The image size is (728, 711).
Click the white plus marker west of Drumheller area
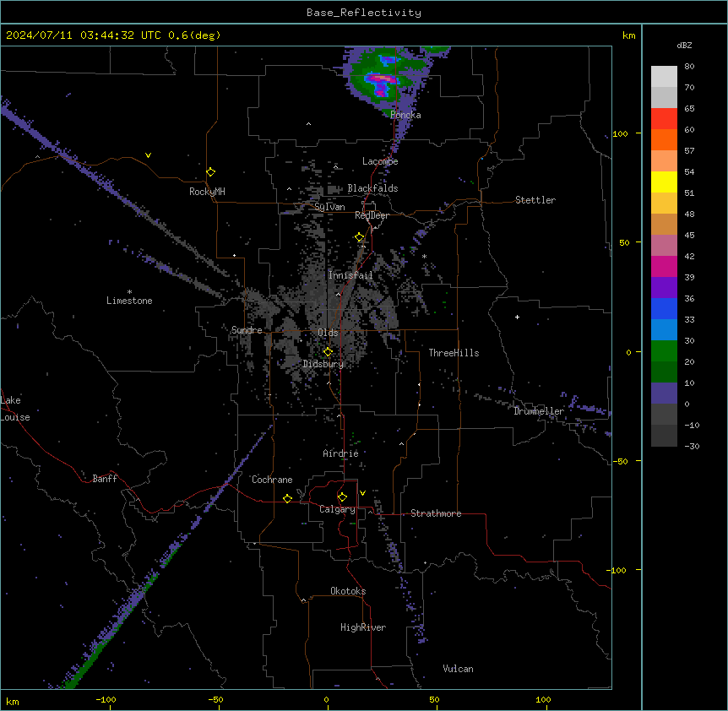click(x=517, y=317)
